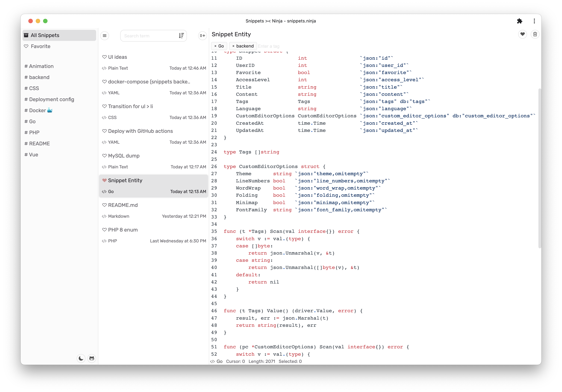The height and width of the screenshot is (392, 562).
Task: Toggle favorite heart on PHP 8 enum snippet
Action: 104,230
